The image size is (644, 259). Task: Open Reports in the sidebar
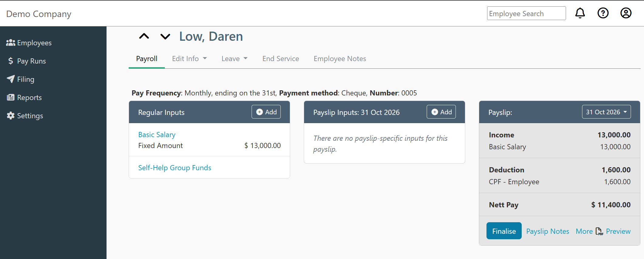[x=29, y=98]
